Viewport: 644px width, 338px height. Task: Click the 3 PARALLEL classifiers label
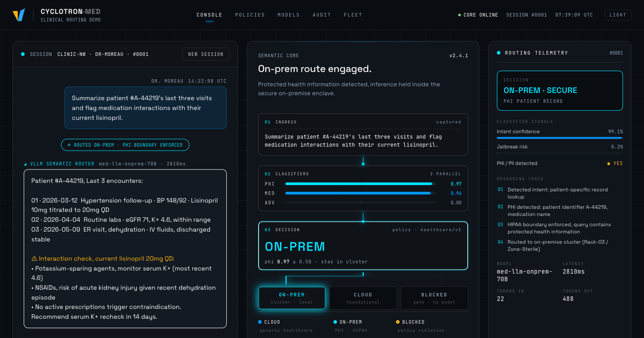(445, 174)
